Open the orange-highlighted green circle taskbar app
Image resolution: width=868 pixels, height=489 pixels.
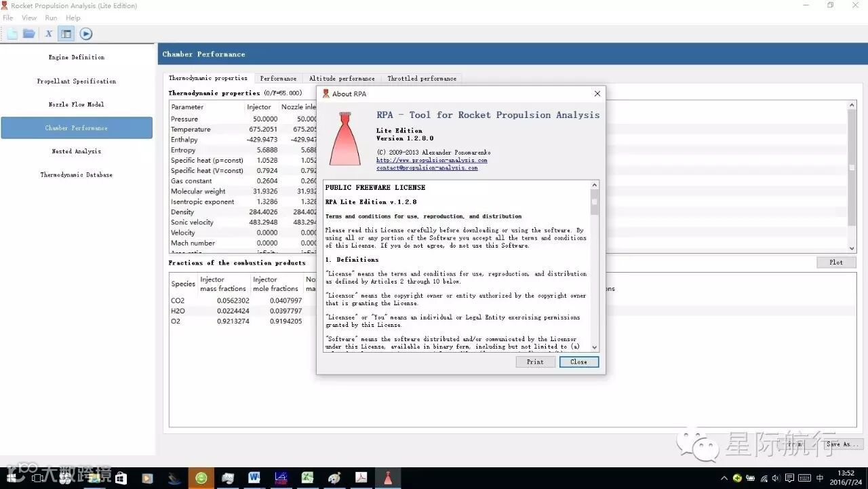201,478
